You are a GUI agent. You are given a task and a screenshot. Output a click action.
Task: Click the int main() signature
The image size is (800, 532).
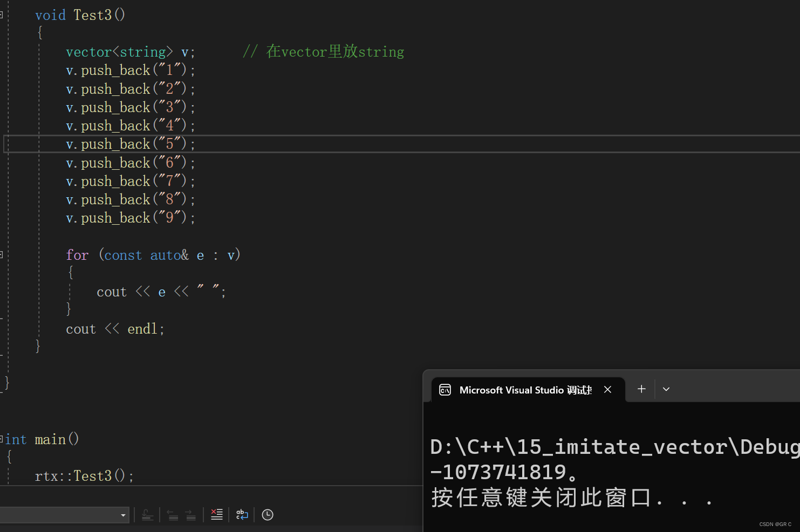click(x=42, y=439)
